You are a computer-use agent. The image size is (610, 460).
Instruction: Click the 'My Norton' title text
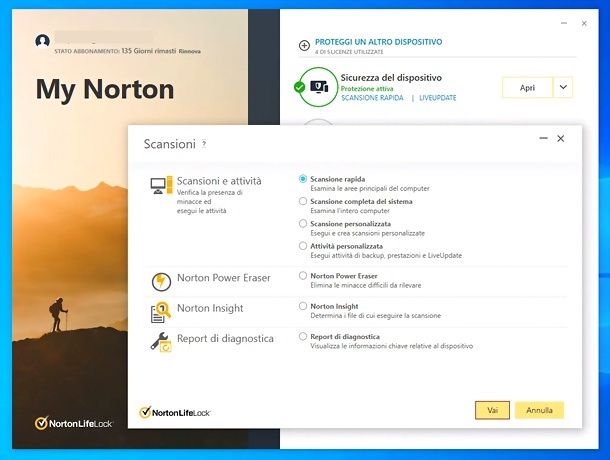[105, 90]
